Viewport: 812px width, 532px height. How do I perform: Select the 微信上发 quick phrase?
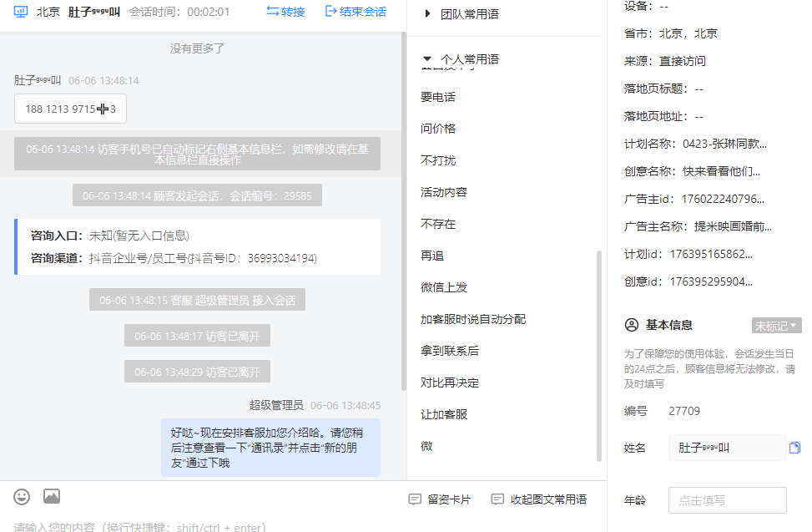(444, 287)
